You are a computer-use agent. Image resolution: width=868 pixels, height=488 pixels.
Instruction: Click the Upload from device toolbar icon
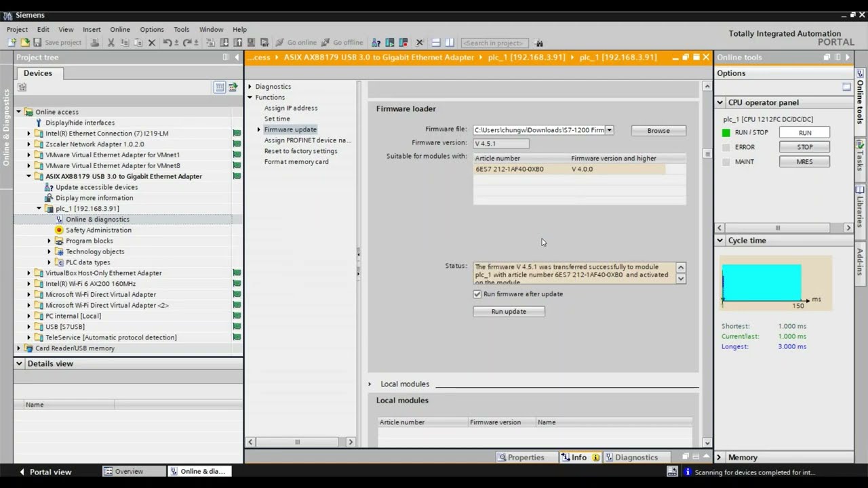[x=237, y=42]
